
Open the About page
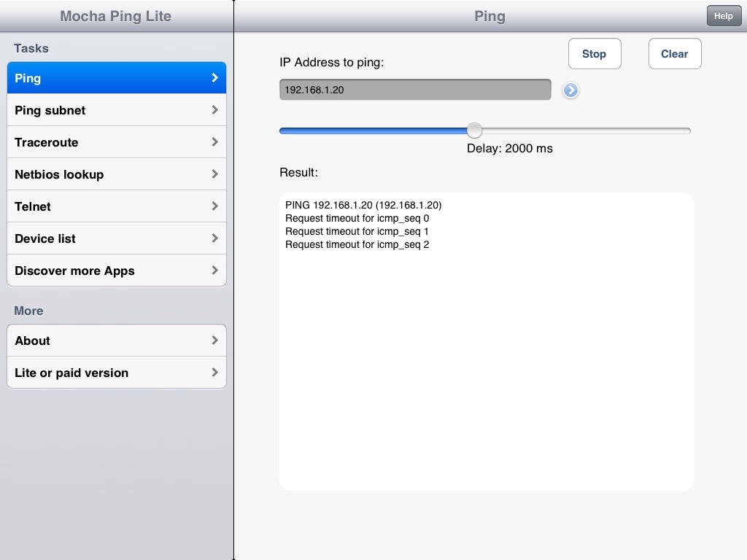117,341
